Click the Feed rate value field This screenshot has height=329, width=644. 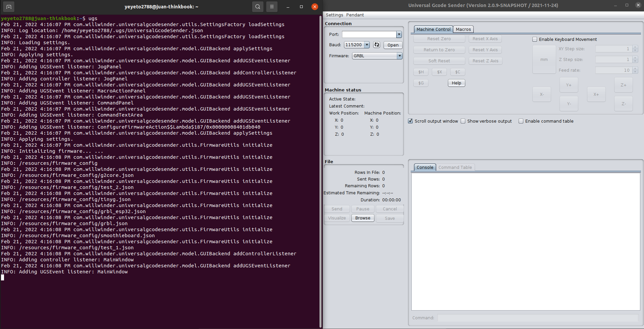(614, 70)
